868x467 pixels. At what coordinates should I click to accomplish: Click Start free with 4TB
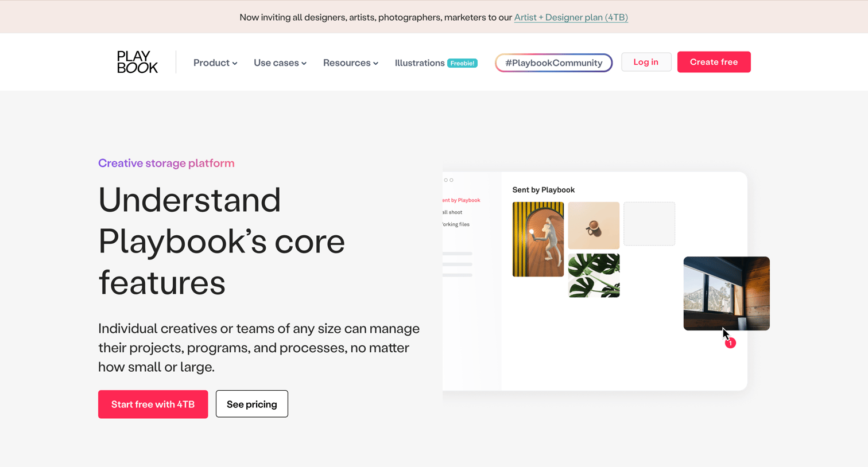point(153,404)
